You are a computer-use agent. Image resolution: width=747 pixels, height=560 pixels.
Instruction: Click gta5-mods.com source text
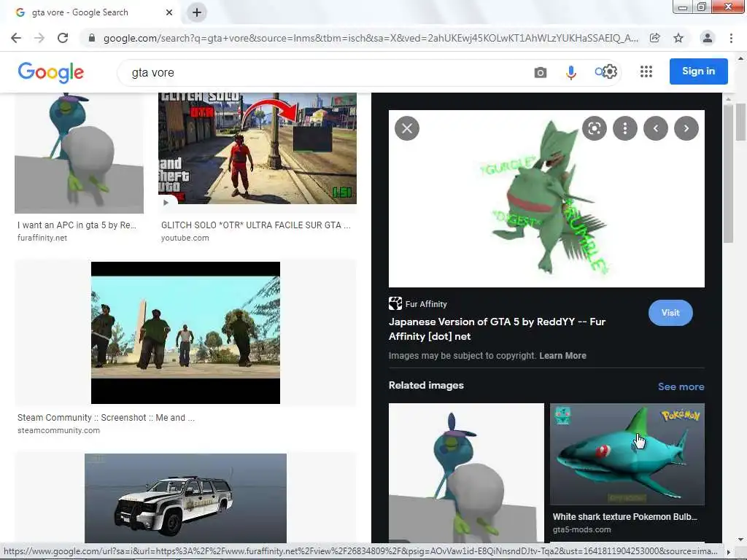[581, 529]
